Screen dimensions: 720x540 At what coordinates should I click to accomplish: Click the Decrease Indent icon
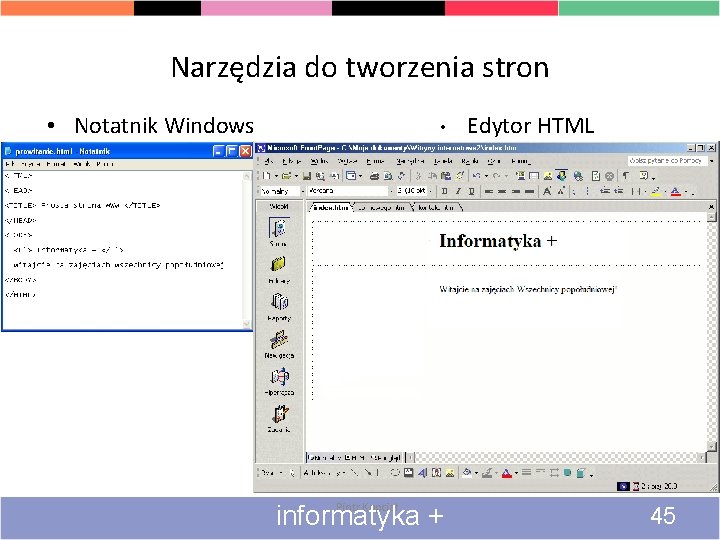[605, 191]
